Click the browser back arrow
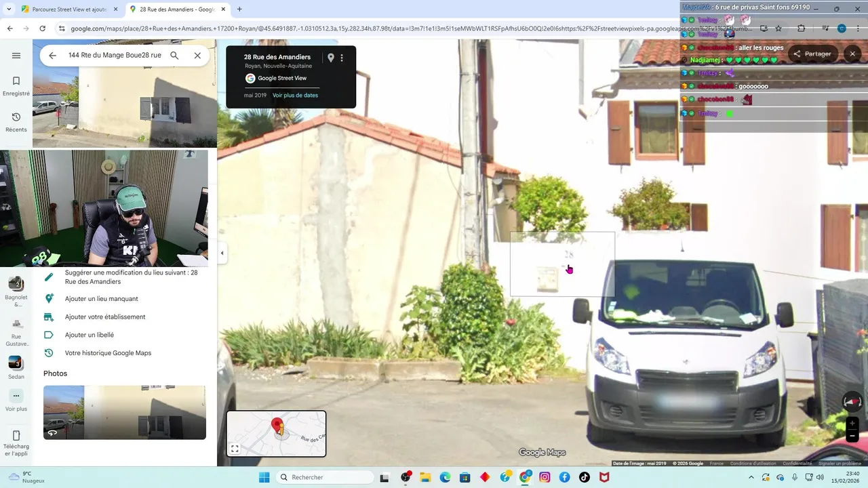868x488 pixels. (9, 28)
